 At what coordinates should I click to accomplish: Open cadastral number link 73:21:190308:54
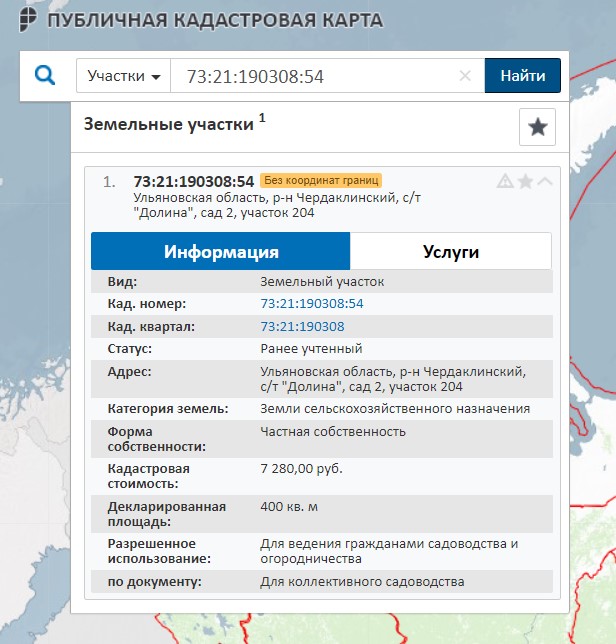(311, 303)
